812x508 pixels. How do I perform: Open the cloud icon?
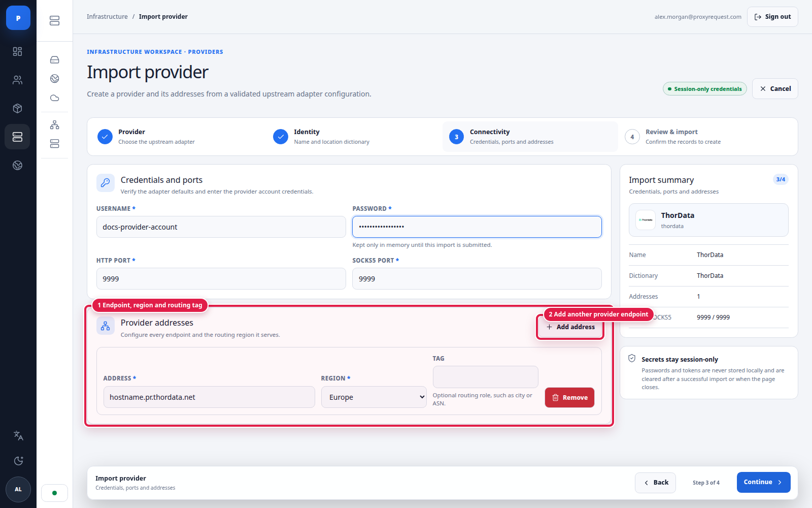pyautogui.click(x=55, y=98)
